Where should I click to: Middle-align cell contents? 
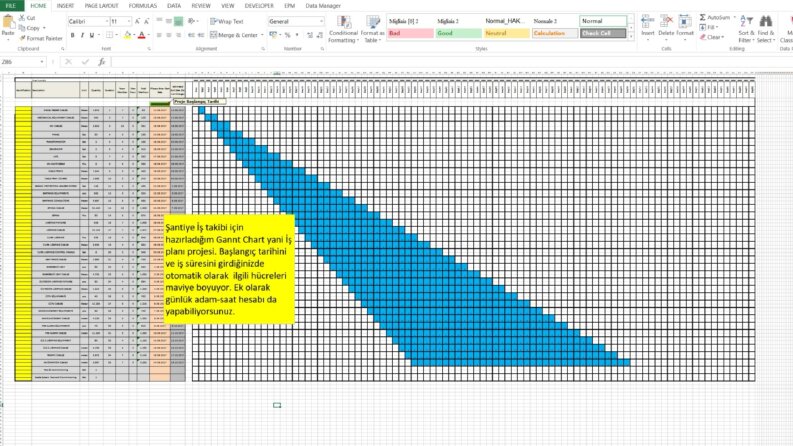169,21
